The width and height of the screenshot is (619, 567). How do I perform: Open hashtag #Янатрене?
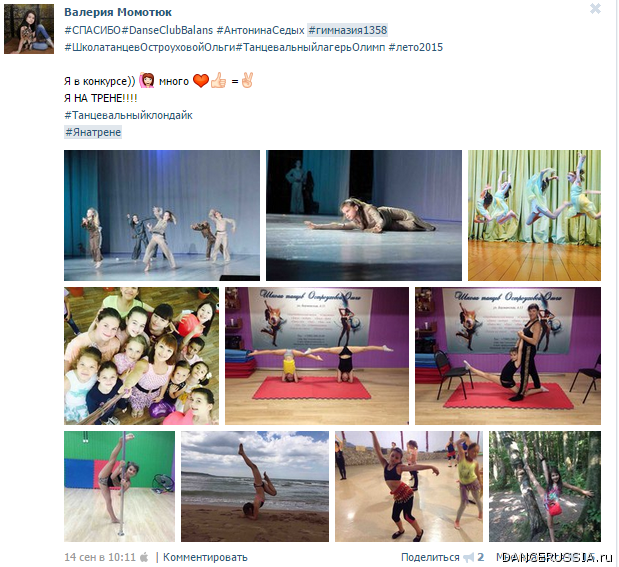[93, 132]
